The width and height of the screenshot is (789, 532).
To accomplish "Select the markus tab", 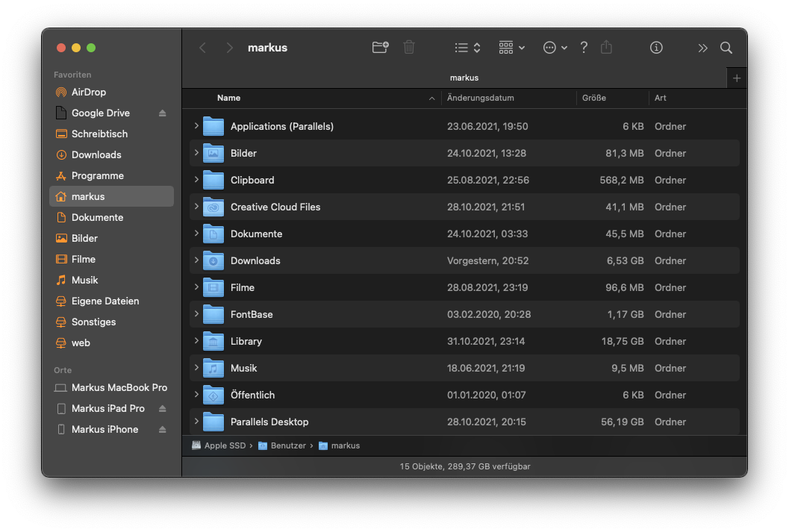I will point(464,78).
